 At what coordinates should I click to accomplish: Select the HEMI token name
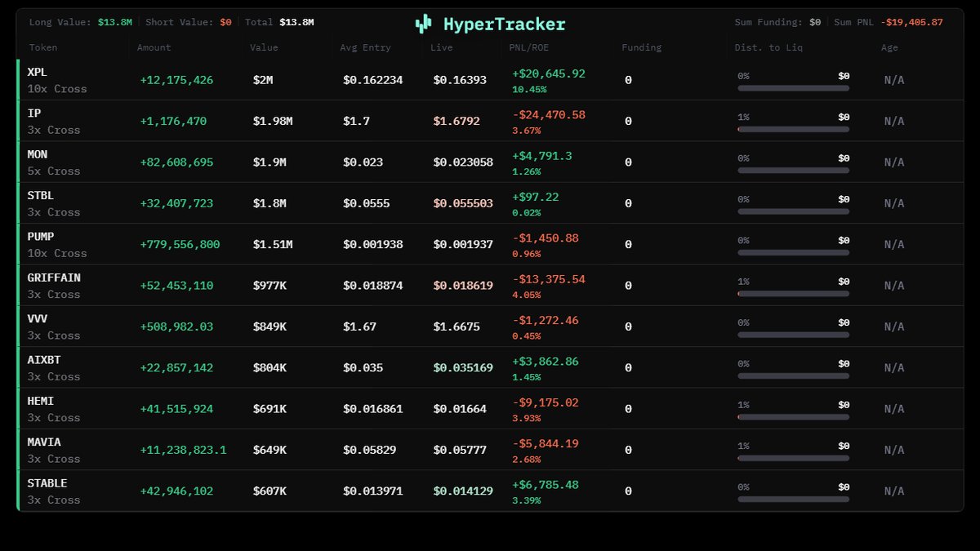[x=41, y=401]
